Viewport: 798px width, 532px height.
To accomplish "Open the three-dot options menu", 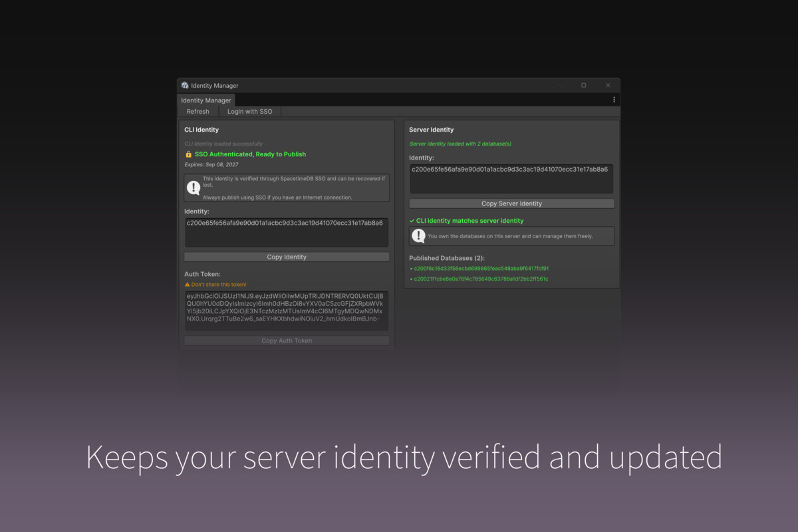I will 614,100.
